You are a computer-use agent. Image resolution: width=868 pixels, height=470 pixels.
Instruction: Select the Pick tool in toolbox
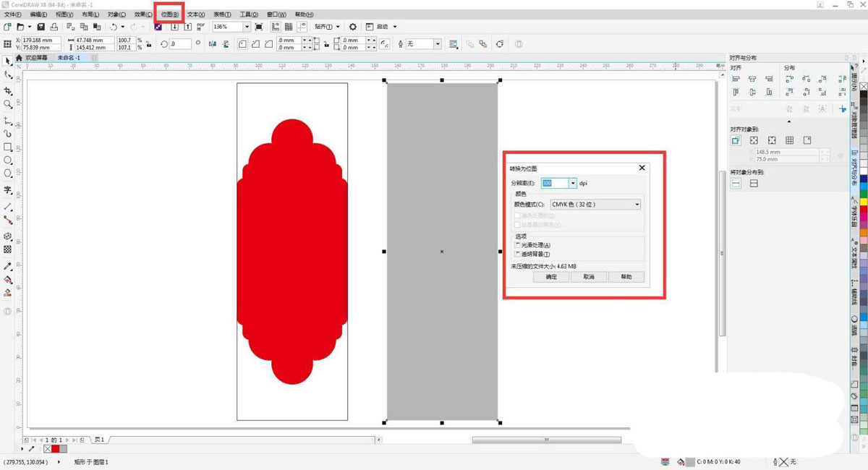pos(8,60)
